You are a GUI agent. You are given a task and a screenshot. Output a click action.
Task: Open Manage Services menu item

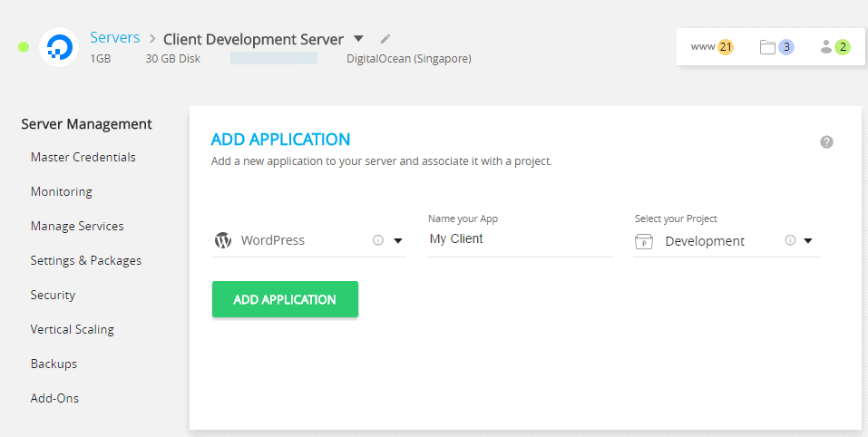(77, 226)
